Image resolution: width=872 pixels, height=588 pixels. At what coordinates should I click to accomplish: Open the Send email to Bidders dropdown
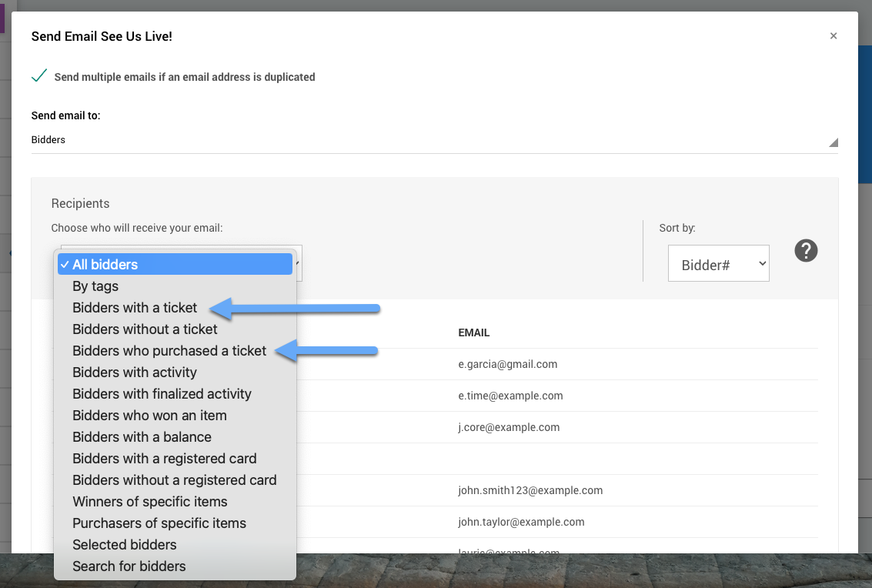(x=434, y=140)
